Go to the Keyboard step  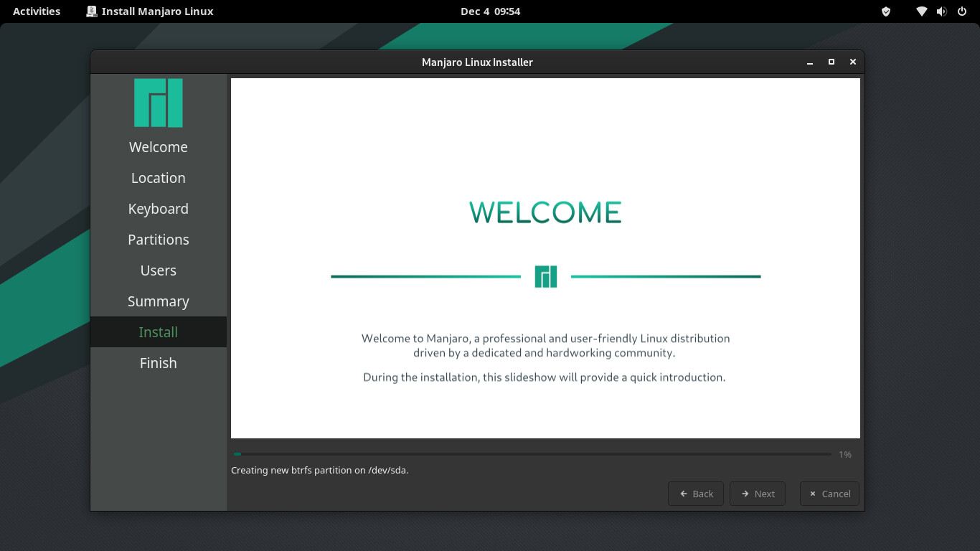coord(158,209)
